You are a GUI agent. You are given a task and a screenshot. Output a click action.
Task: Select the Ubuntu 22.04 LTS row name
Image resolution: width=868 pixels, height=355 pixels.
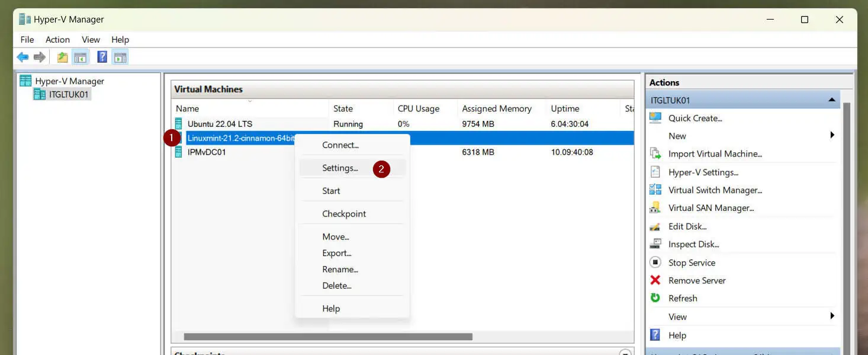coord(220,124)
